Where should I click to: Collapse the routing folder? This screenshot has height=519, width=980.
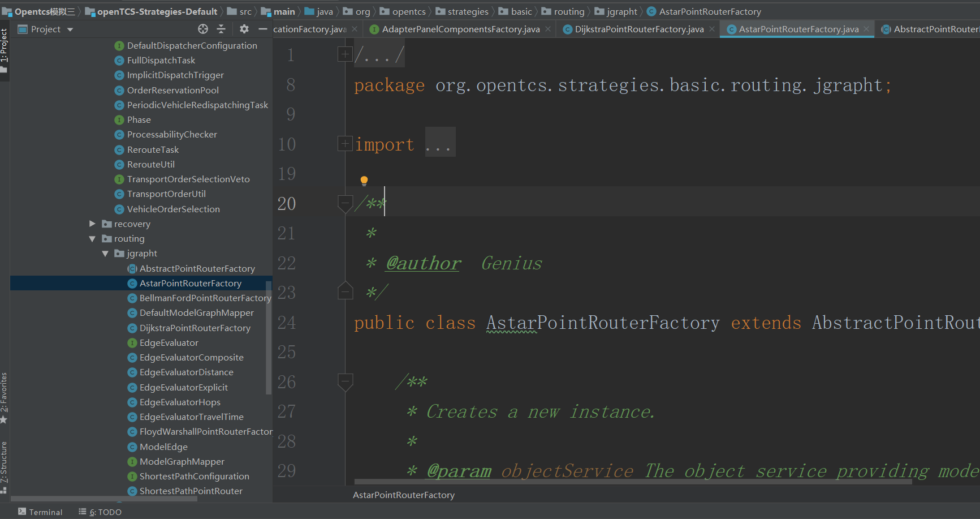point(92,239)
